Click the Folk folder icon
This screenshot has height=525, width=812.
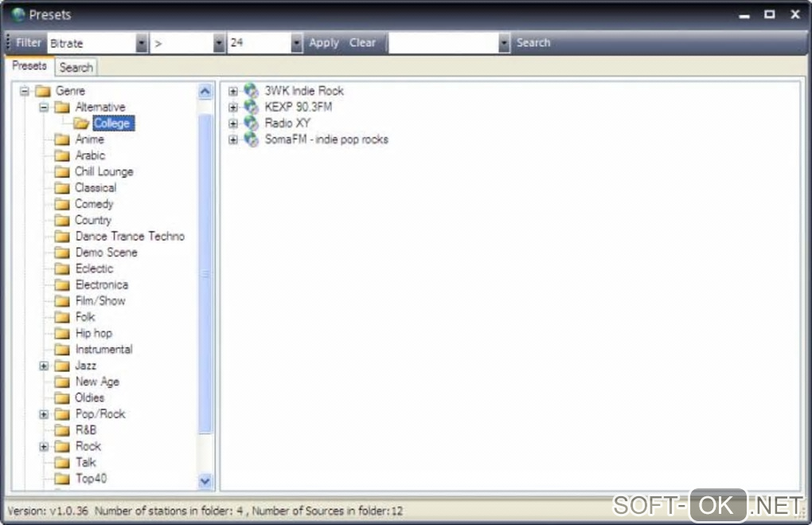pyautogui.click(x=62, y=316)
